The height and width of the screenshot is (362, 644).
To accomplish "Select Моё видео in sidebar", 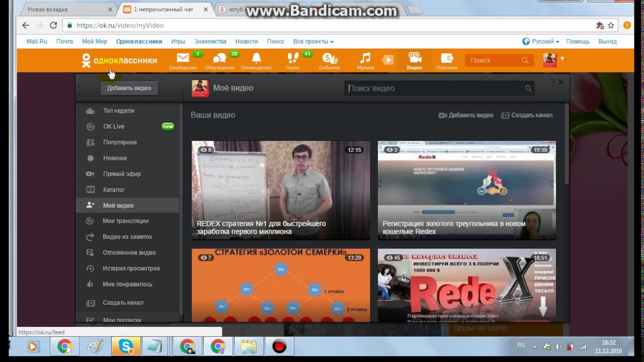I will (x=127, y=205).
